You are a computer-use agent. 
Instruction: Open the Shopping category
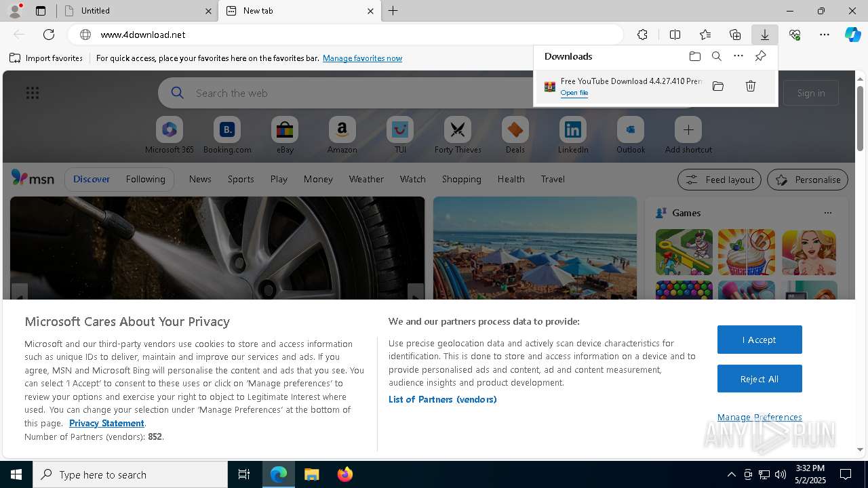coord(461,179)
